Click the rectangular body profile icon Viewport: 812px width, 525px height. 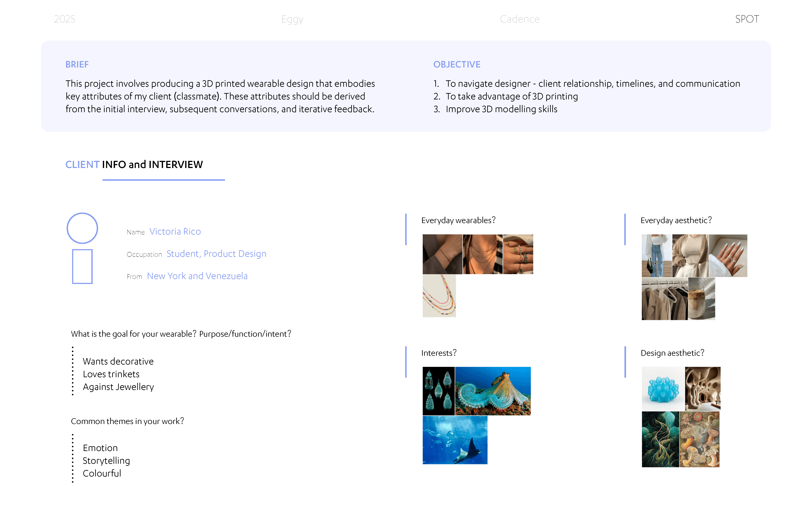tap(82, 266)
